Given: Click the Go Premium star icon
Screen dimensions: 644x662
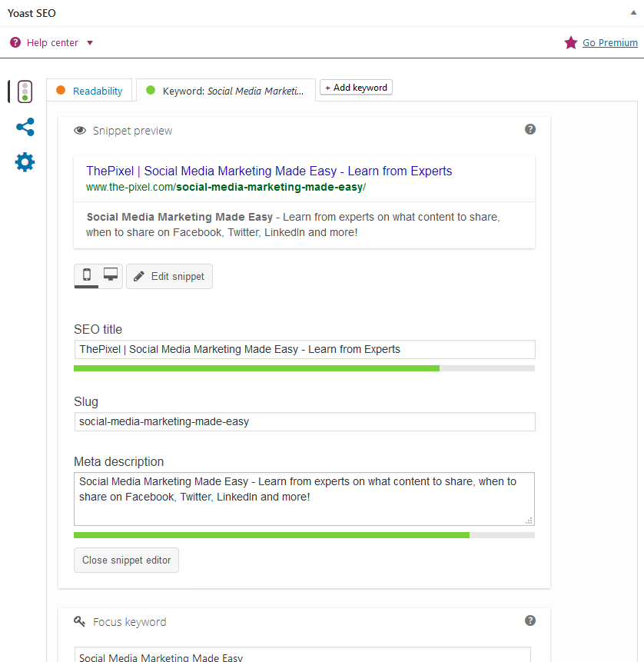Looking at the screenshot, I should pyautogui.click(x=570, y=42).
